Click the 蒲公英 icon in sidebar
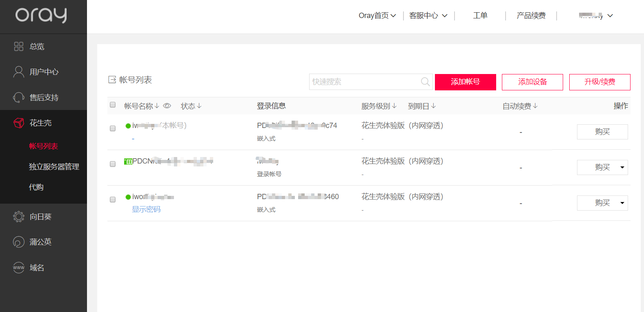Viewport: 644px width, 312px height. [x=19, y=242]
